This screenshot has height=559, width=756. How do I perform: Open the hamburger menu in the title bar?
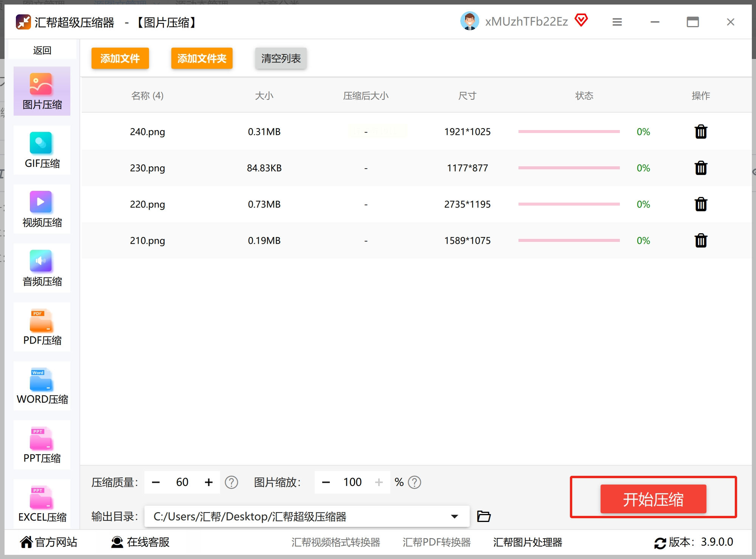pos(617,22)
